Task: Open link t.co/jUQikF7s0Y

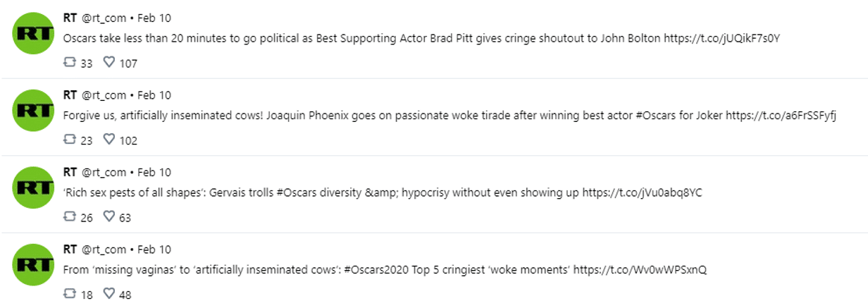Action: [722, 39]
